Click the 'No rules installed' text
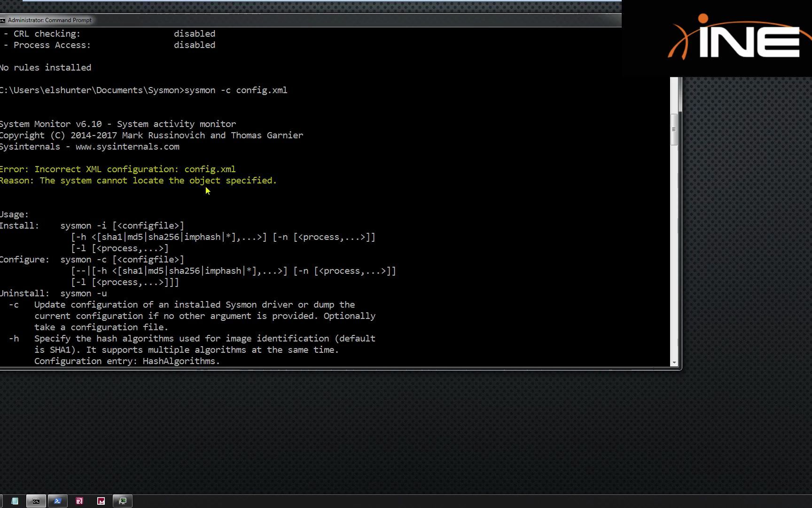 pos(46,68)
